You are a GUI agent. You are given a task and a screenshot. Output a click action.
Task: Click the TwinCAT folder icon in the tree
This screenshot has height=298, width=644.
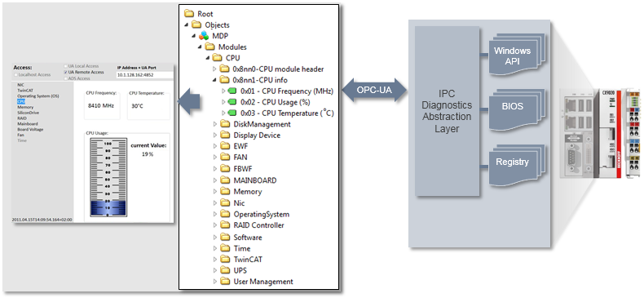click(225, 259)
